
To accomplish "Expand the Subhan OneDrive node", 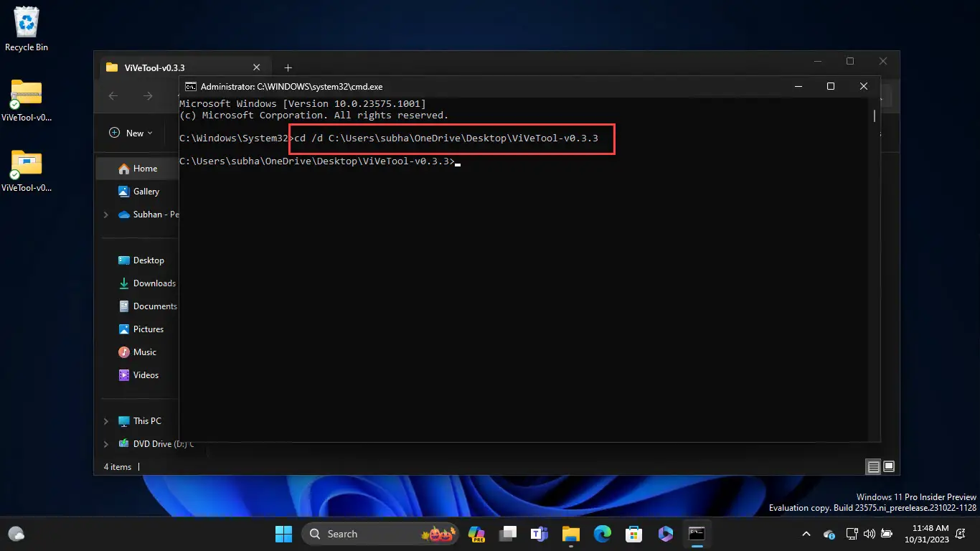I will [106, 215].
